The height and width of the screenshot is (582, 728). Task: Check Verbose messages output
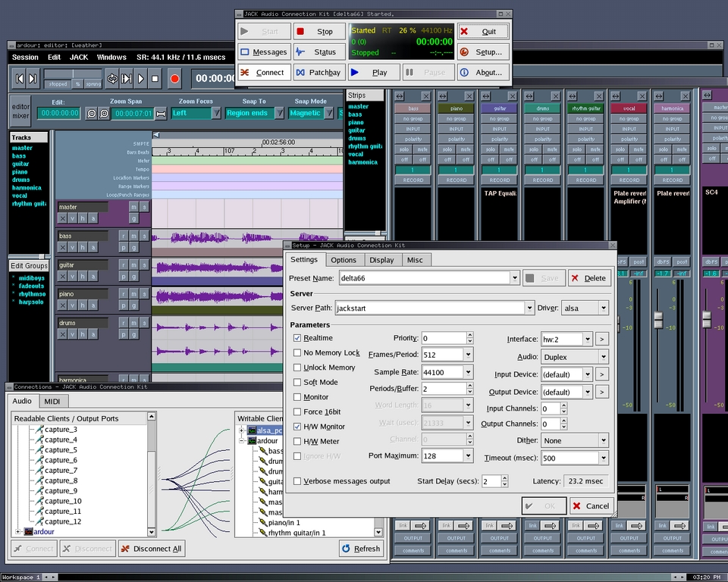coord(297,481)
